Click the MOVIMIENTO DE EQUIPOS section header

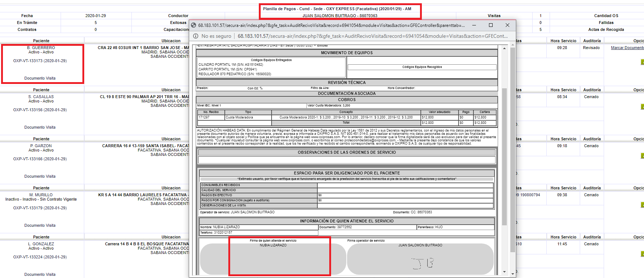tap(347, 53)
